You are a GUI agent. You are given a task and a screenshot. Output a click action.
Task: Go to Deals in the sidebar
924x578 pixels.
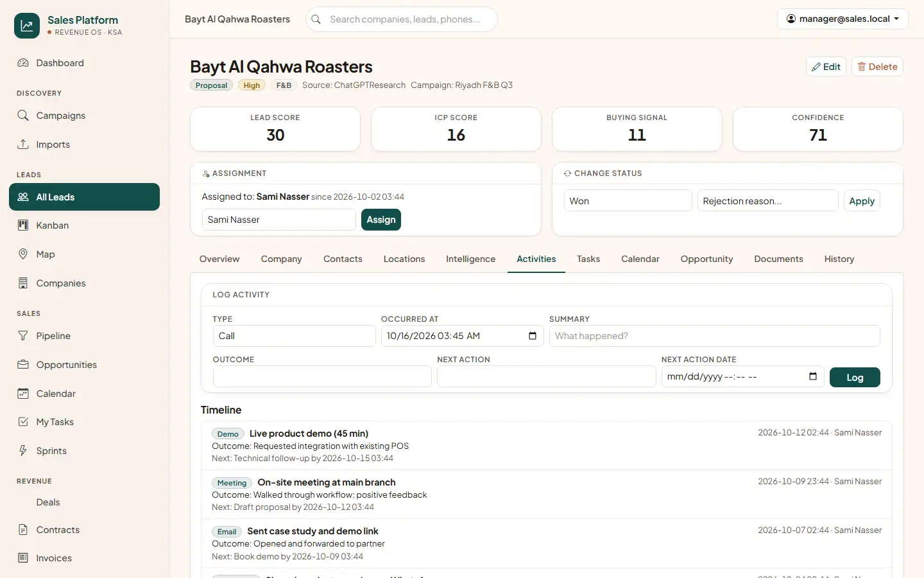tap(84, 502)
